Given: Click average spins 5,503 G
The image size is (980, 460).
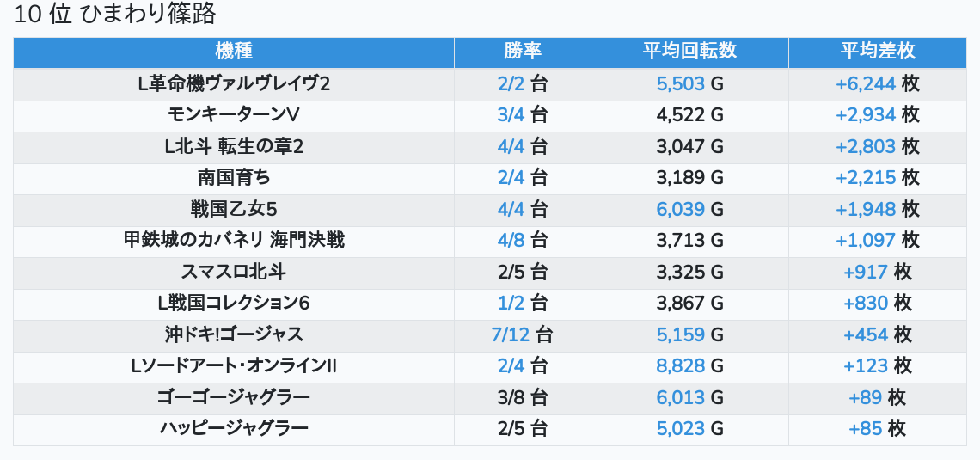Looking at the screenshot, I should (x=689, y=83).
